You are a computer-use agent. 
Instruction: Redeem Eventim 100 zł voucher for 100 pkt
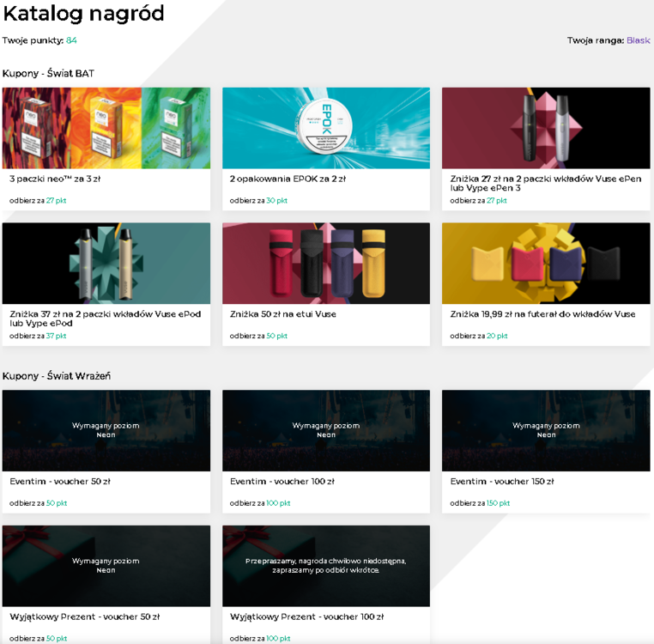click(260, 503)
